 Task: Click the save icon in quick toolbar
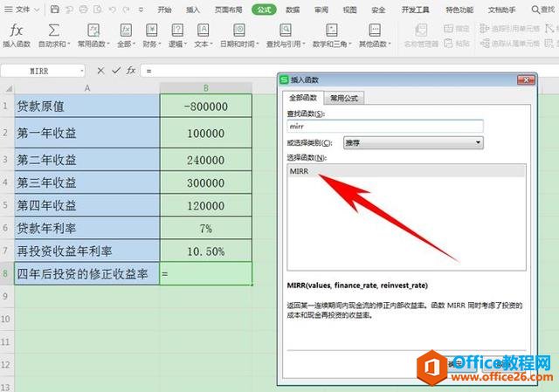(55, 10)
